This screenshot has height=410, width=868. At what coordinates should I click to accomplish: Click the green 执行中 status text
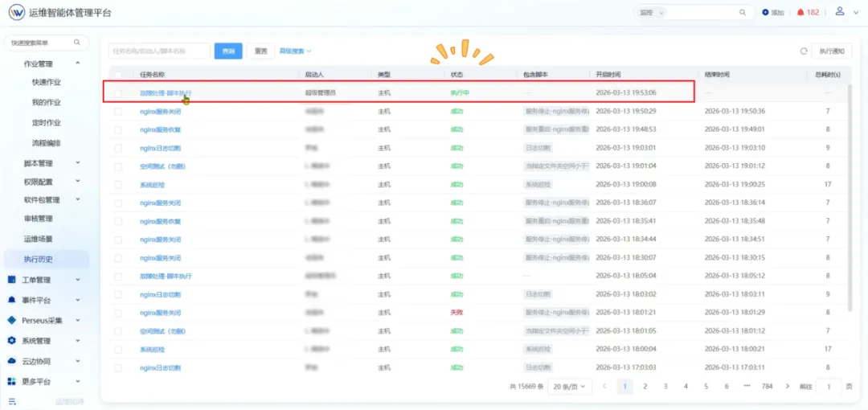(460, 93)
